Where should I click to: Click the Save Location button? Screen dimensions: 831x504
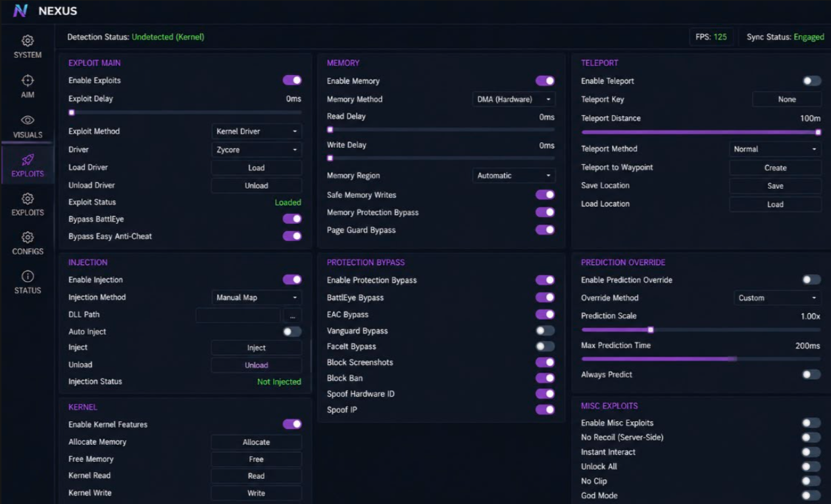coord(775,186)
